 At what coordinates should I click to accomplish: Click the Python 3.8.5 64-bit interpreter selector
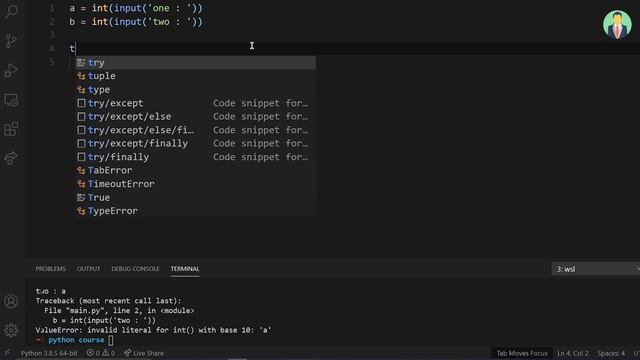click(x=49, y=353)
